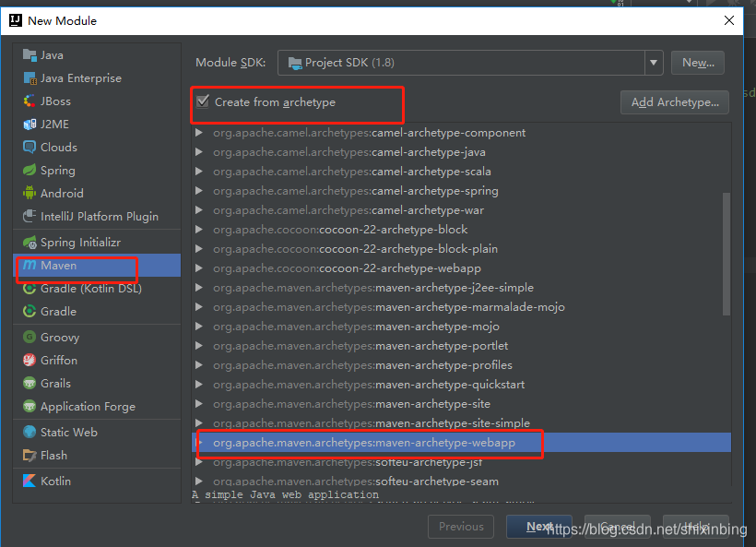Select Application Forge module type

[x=97, y=406]
